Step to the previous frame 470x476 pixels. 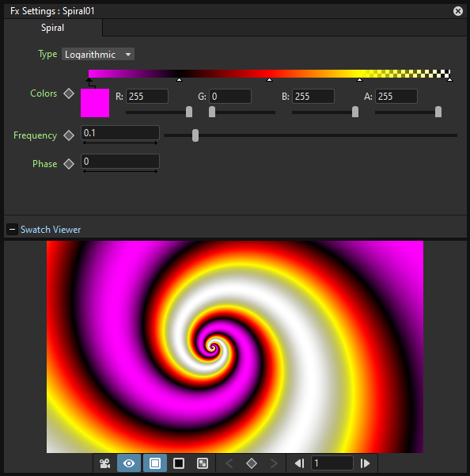point(300,463)
